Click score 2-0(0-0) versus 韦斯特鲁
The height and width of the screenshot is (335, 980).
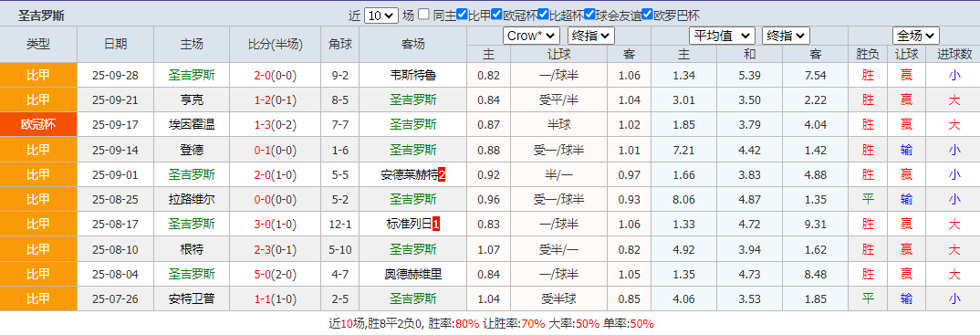coord(275,76)
